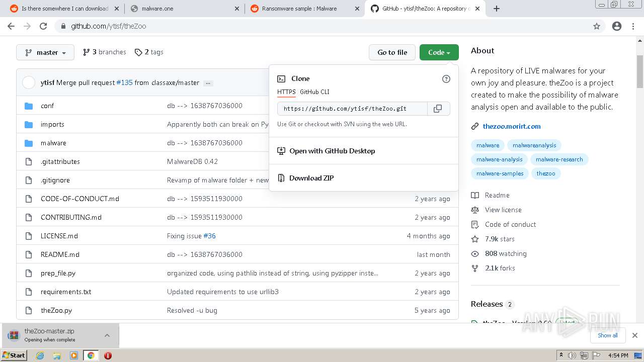Open Internet Explorer from taskbar
Viewport: 644px width, 362px height.
[x=40, y=355]
